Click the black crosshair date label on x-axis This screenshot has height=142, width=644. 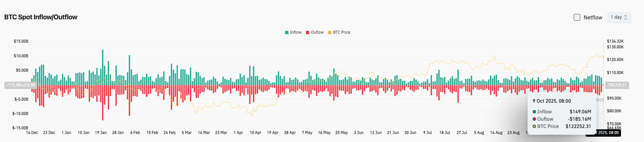pos(603,133)
